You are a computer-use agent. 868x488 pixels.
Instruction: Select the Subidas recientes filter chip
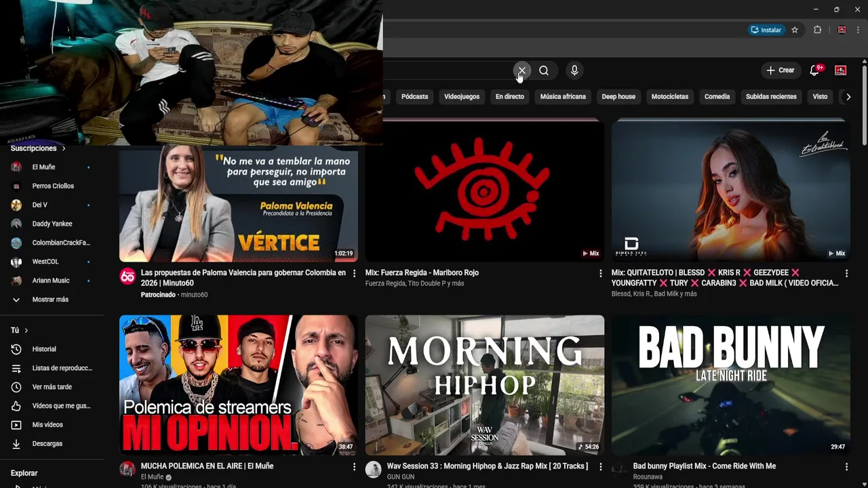click(771, 97)
